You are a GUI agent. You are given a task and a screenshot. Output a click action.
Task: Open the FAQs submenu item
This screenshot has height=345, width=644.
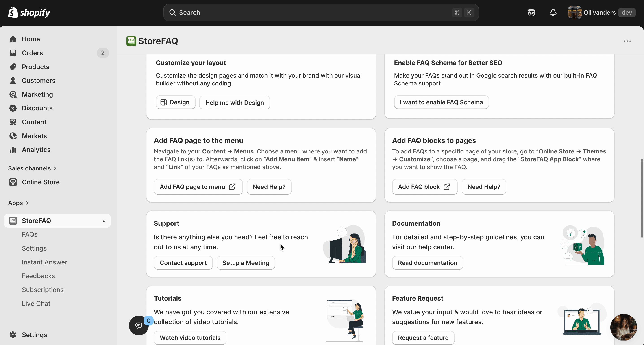[30, 234]
